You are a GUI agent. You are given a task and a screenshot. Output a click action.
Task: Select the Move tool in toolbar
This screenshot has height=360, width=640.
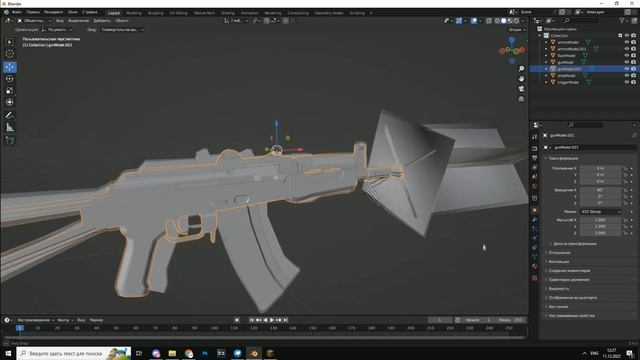[x=10, y=67]
